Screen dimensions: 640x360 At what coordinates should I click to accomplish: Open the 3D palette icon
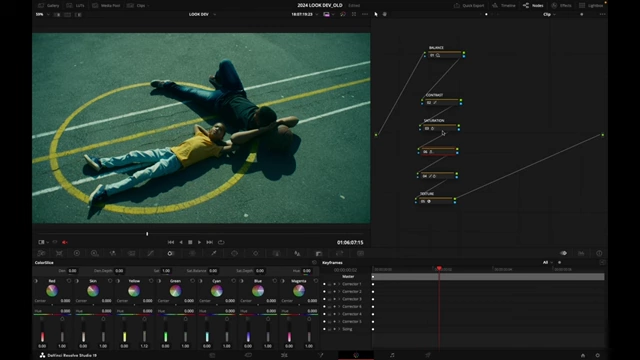[360, 253]
